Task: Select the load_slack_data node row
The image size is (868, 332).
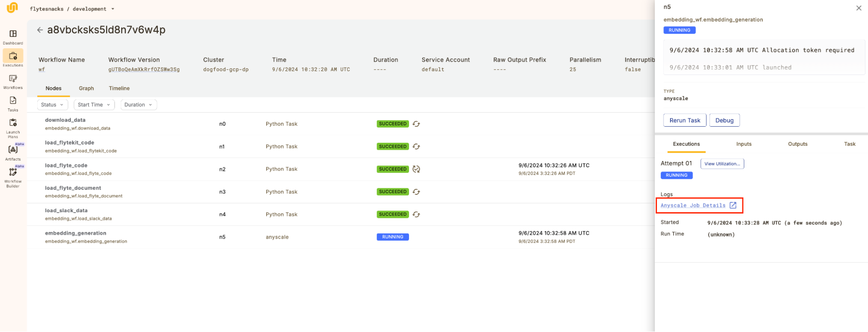Action: [341, 214]
